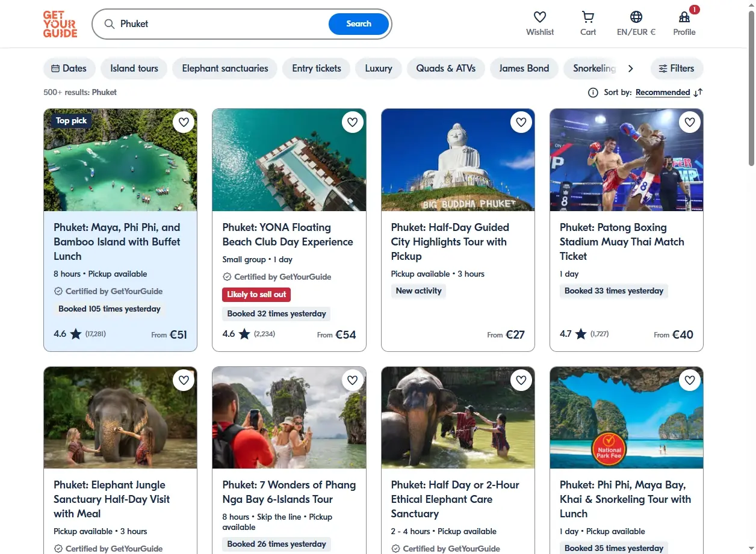Click the James Bond island selfie photo
This screenshot has width=756, height=554.
tap(289, 417)
